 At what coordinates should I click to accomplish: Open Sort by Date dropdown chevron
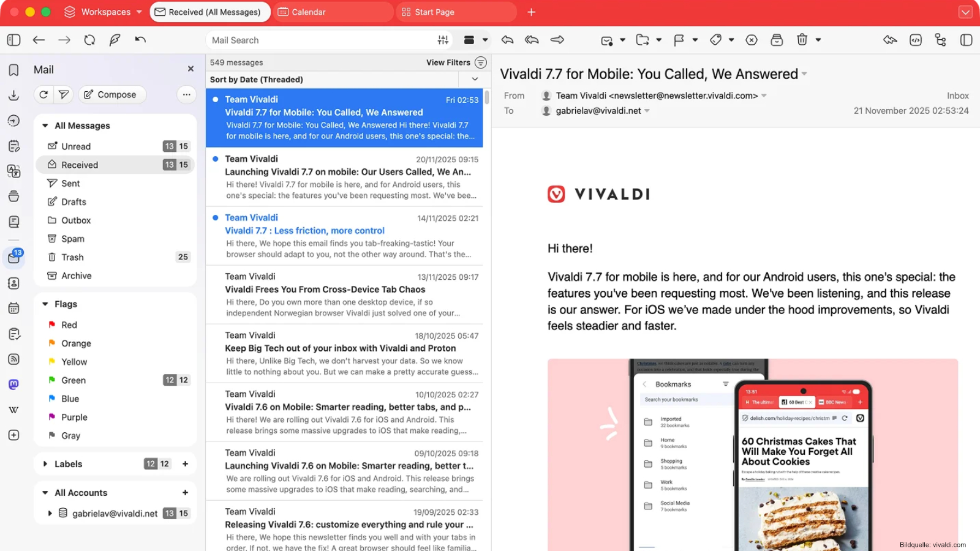tap(475, 80)
